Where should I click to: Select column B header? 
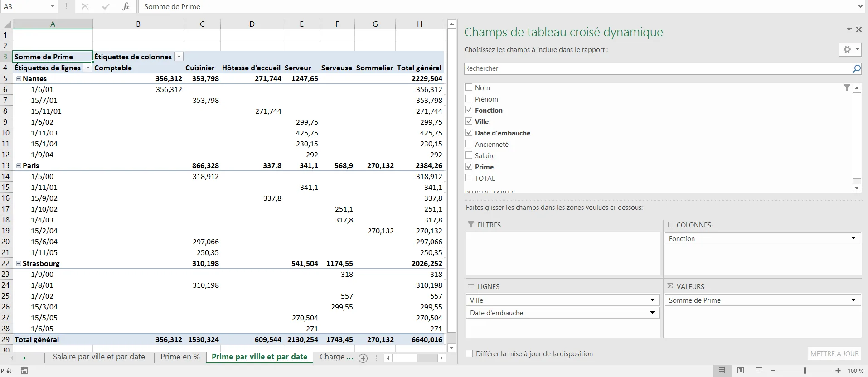(x=138, y=24)
